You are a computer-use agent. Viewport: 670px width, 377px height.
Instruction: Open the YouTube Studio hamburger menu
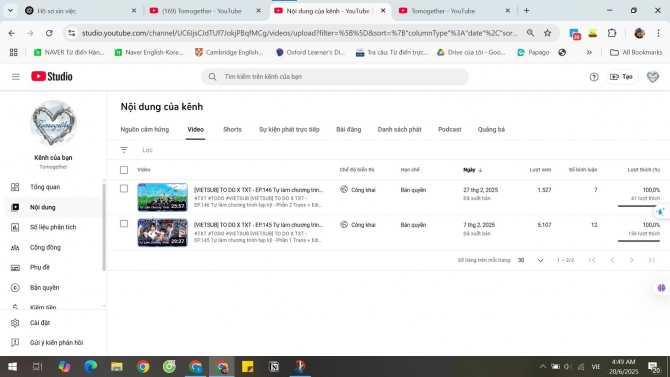16,77
